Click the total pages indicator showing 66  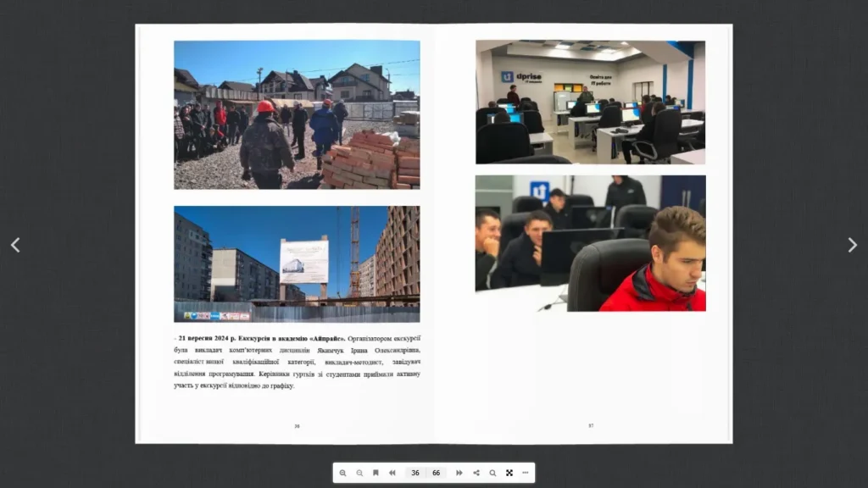tap(437, 473)
